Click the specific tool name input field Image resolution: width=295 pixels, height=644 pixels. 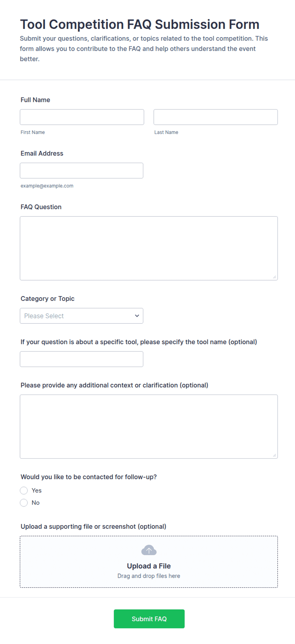pos(82,359)
